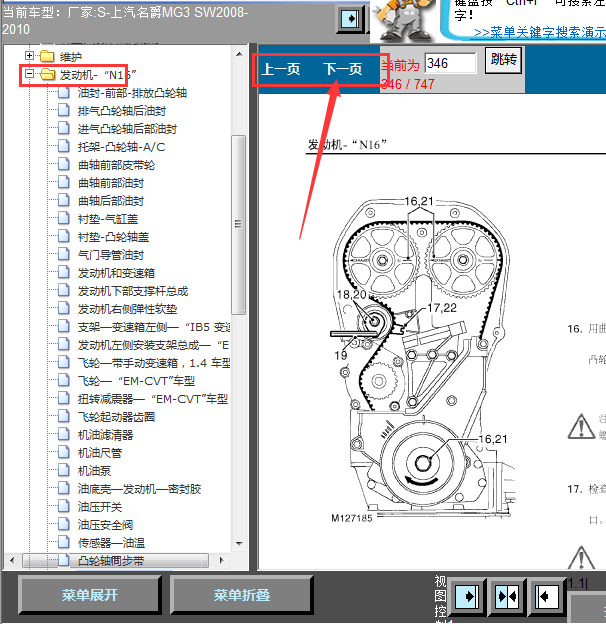Click 菜单展开 button
This screenshot has height=624, width=606.
pos(90,595)
